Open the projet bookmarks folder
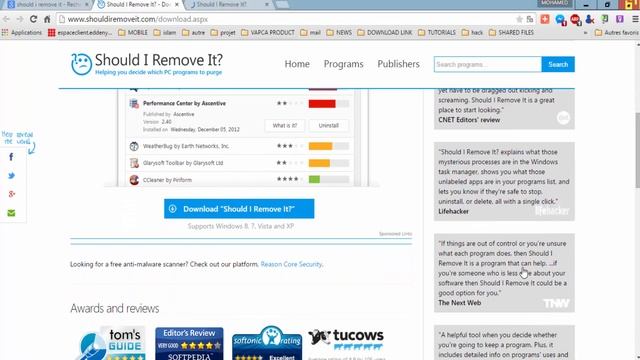This screenshot has height=360, width=640. tap(223, 33)
